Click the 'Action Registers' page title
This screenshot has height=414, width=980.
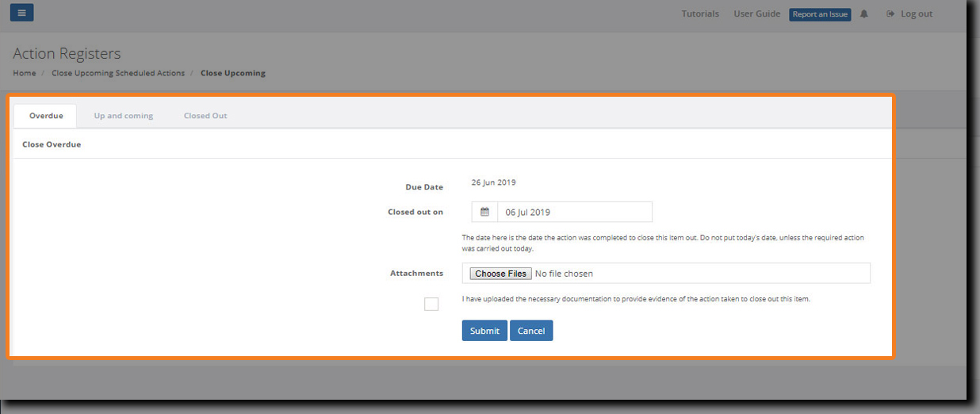pyautogui.click(x=67, y=53)
